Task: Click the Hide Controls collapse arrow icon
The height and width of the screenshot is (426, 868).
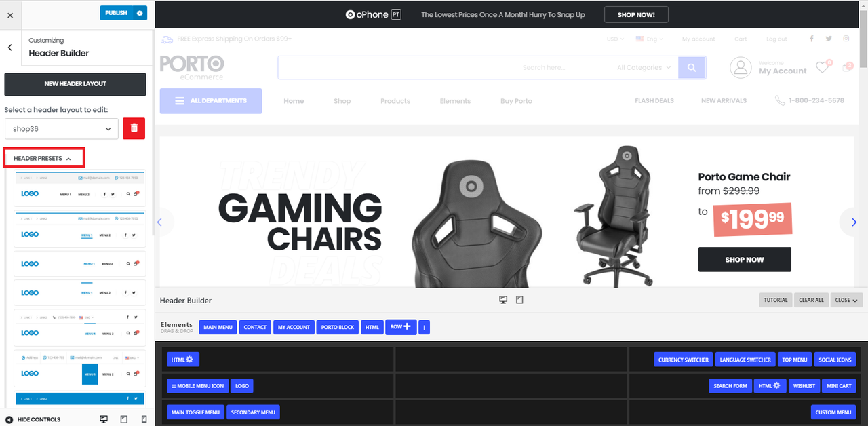Action: click(x=9, y=420)
